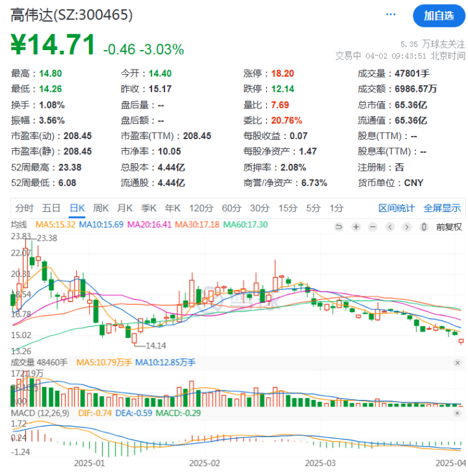This screenshot has width=468, height=476.
Task: Click the MA60:17.30 moving average label
Action: pyautogui.click(x=245, y=224)
